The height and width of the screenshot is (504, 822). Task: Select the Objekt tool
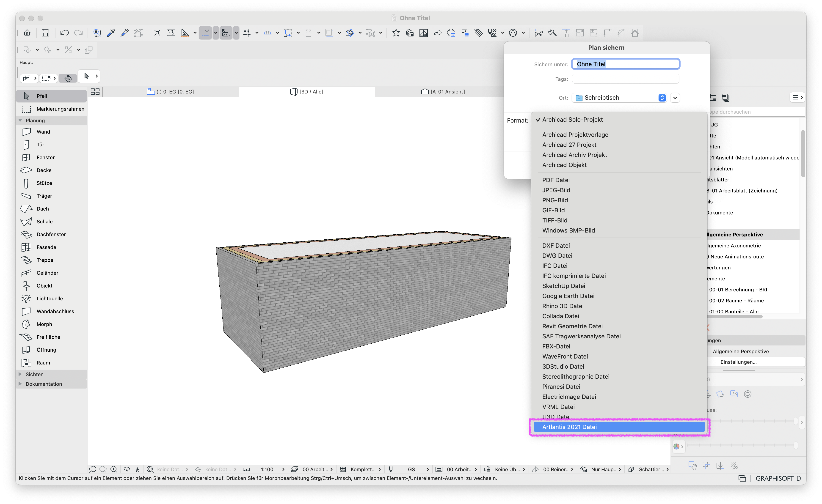tap(52, 286)
